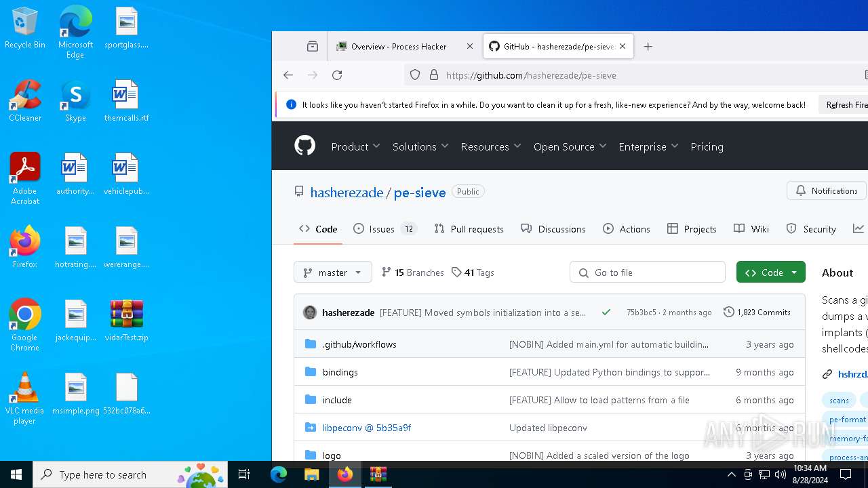Switch to the Actions tab
Screen dimensions: 868x488
[627, 229]
